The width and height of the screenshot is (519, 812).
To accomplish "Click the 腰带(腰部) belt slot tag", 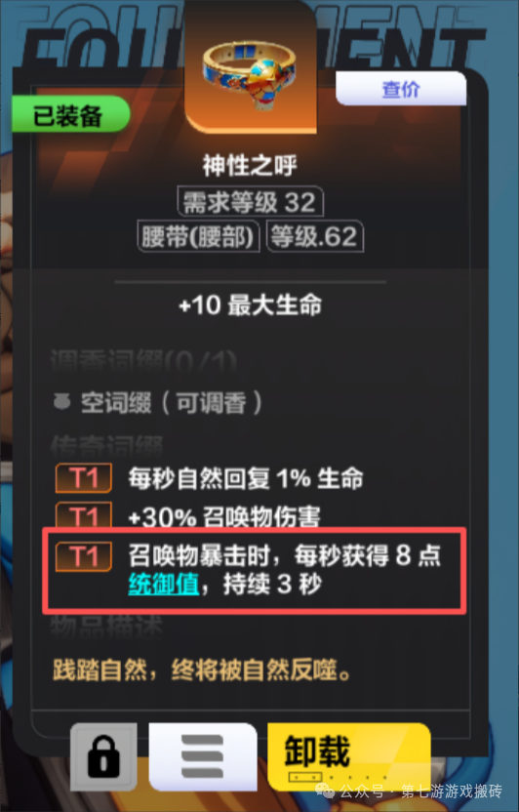I will coord(198,237).
